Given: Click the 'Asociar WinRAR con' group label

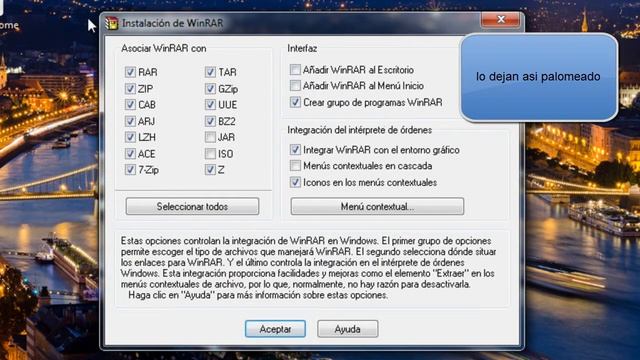Looking at the screenshot, I should pos(164,48).
